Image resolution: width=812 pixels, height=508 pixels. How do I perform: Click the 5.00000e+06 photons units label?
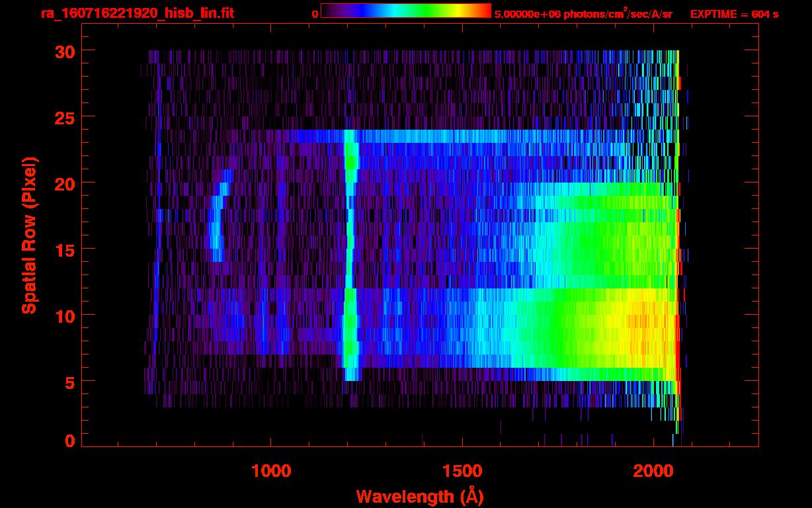coord(583,14)
